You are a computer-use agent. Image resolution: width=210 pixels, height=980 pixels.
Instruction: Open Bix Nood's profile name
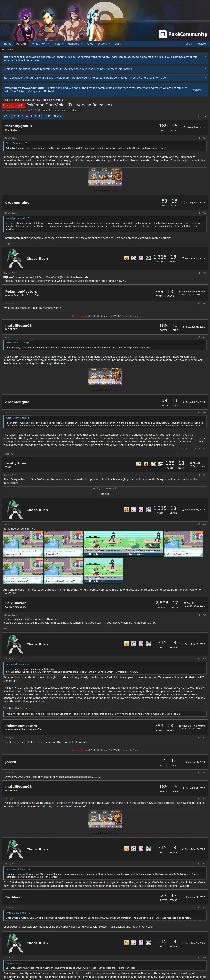click(13, 897)
